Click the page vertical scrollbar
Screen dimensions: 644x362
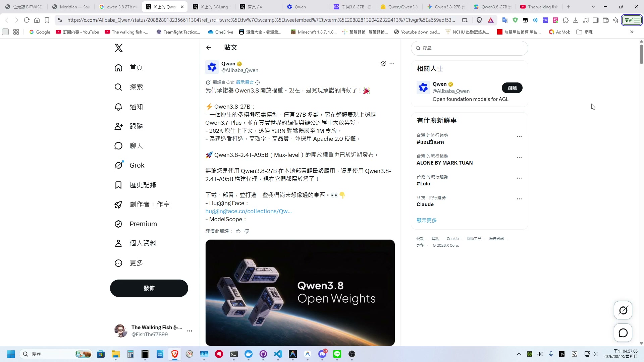click(641, 54)
